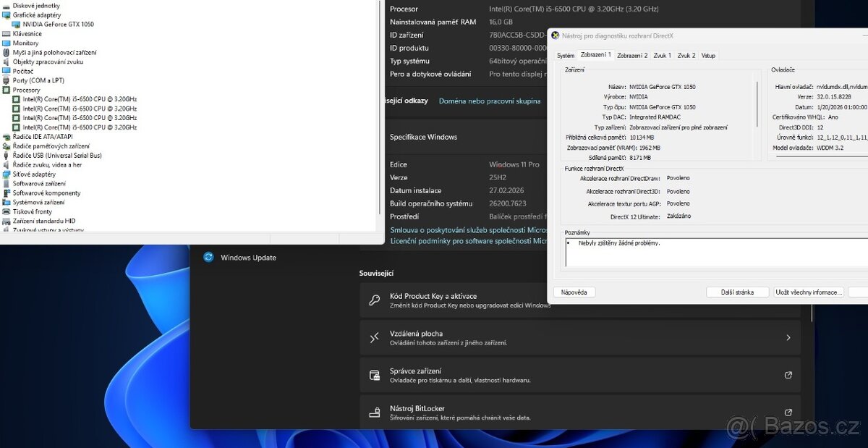This screenshot has width=868, height=448.
Task: Click the Nápověda button
Action: point(574,292)
